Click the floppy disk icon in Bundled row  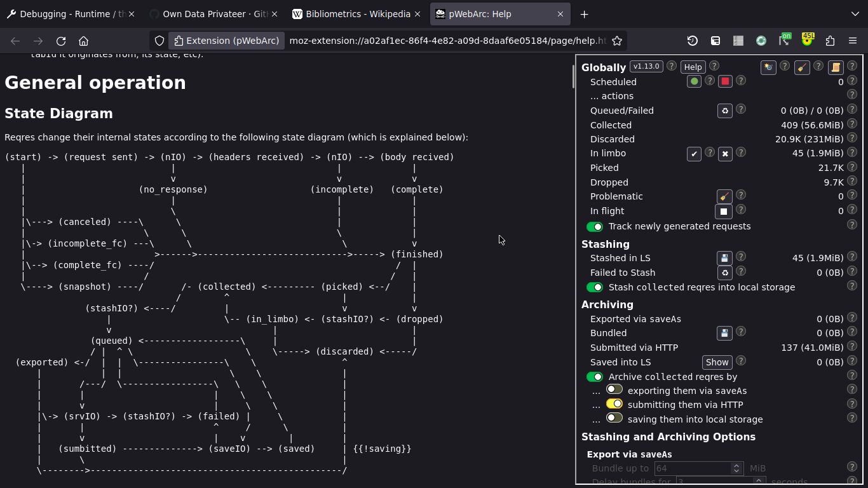coord(724,333)
